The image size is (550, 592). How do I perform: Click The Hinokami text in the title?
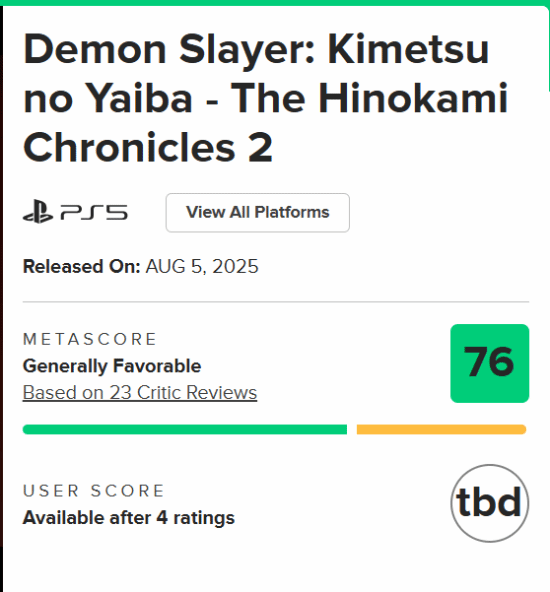[x=369, y=98]
